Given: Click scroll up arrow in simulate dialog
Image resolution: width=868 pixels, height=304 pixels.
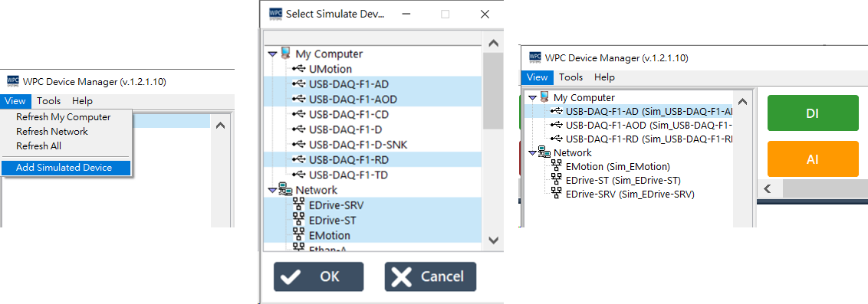Looking at the screenshot, I should 494,43.
